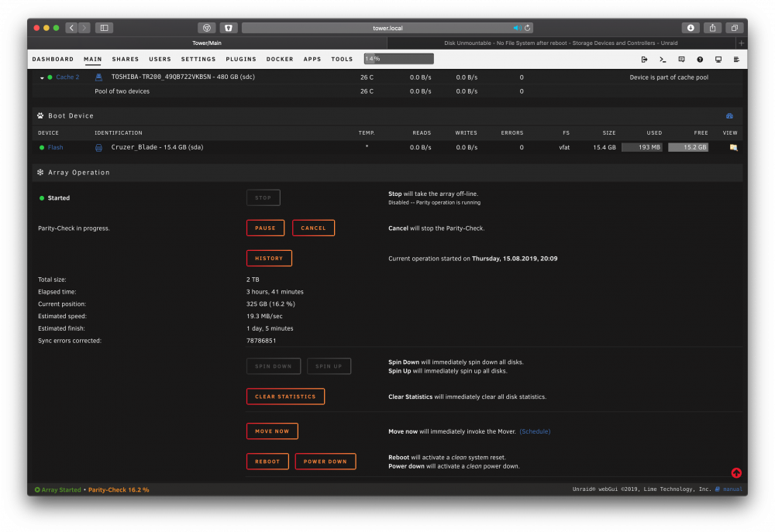The image size is (775, 532).
Task: Click the Array Started footer status
Action: pos(58,489)
